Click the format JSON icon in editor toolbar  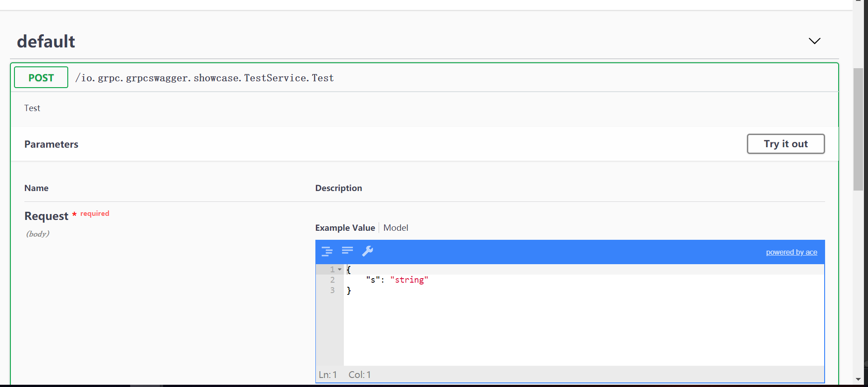[x=327, y=252]
